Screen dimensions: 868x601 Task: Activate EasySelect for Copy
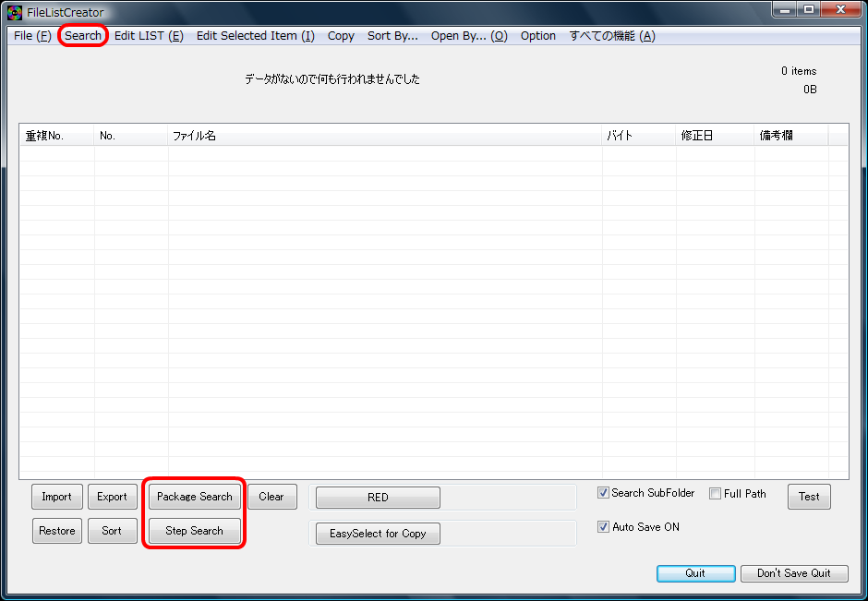(377, 533)
